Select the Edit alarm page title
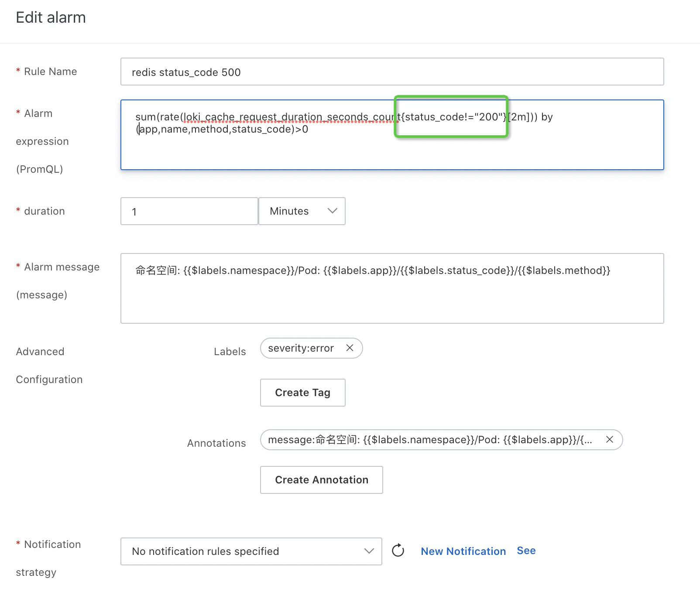 pos(51,17)
